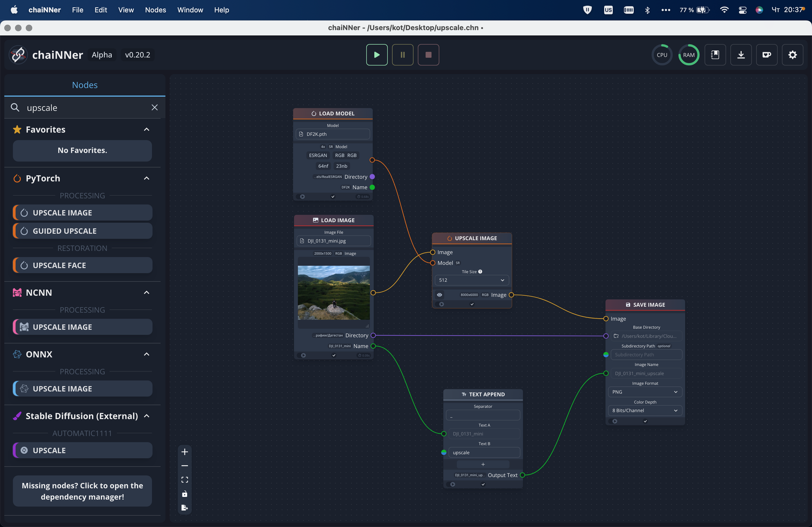Click the Stop execution button
This screenshot has height=527, width=812.
(x=428, y=55)
